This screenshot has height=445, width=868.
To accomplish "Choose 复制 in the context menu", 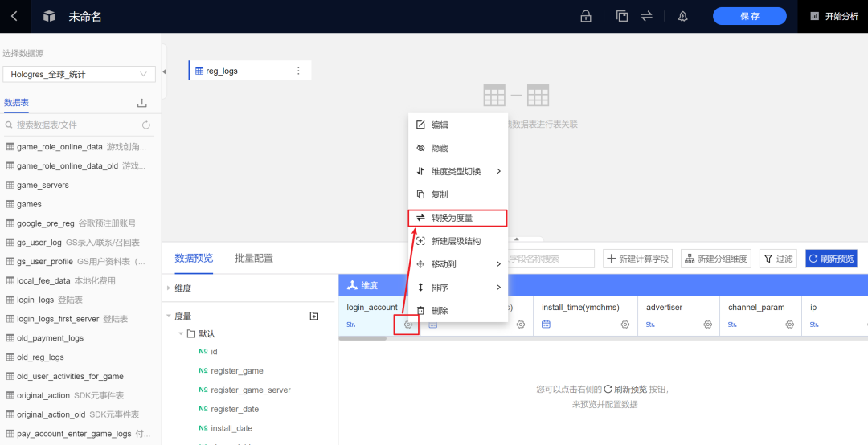I will 458,195.
